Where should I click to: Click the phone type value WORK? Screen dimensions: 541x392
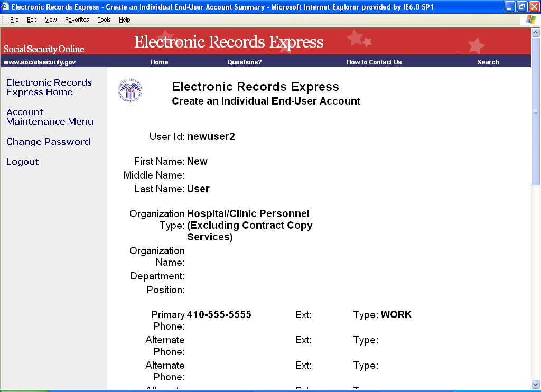396,315
